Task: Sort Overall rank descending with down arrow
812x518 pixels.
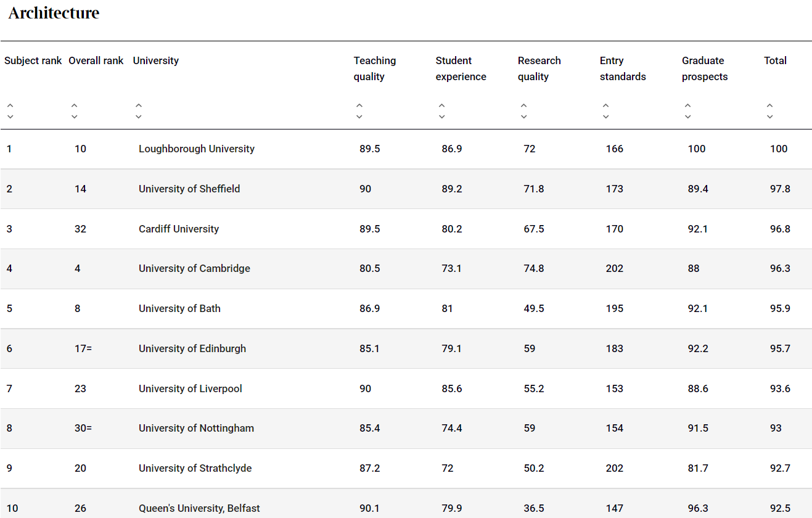Action: click(x=74, y=117)
